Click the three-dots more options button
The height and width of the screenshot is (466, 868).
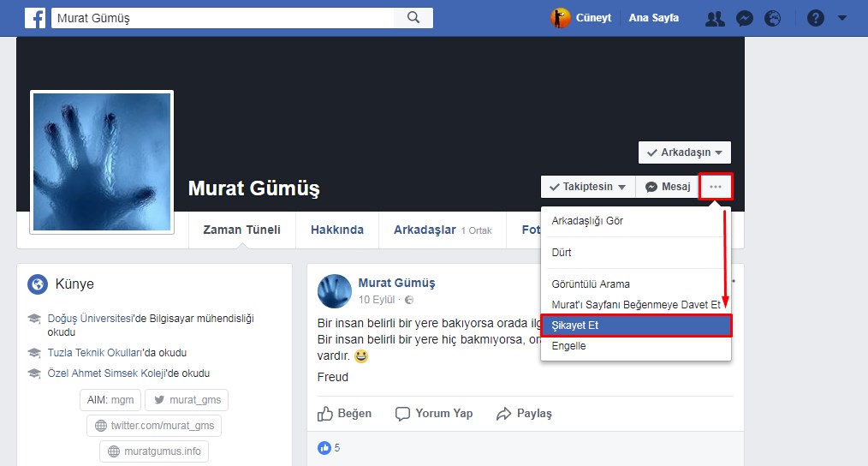(x=716, y=187)
